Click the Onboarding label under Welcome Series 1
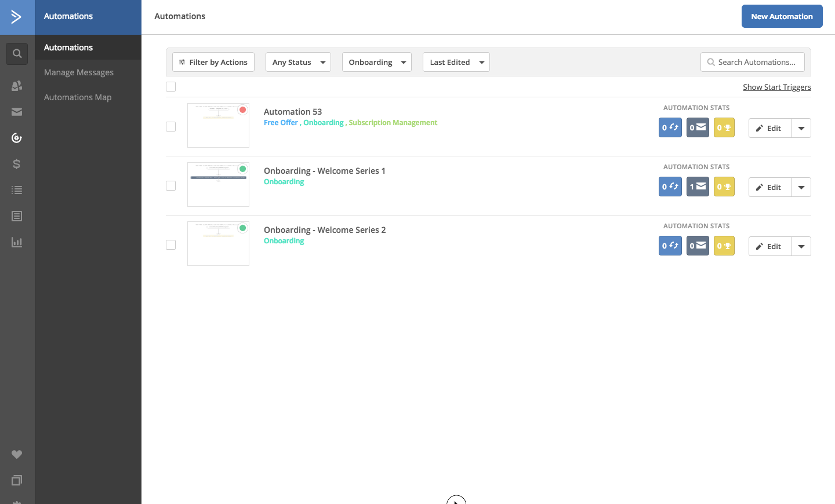Screen dimensions: 835x504 [x=284, y=182]
